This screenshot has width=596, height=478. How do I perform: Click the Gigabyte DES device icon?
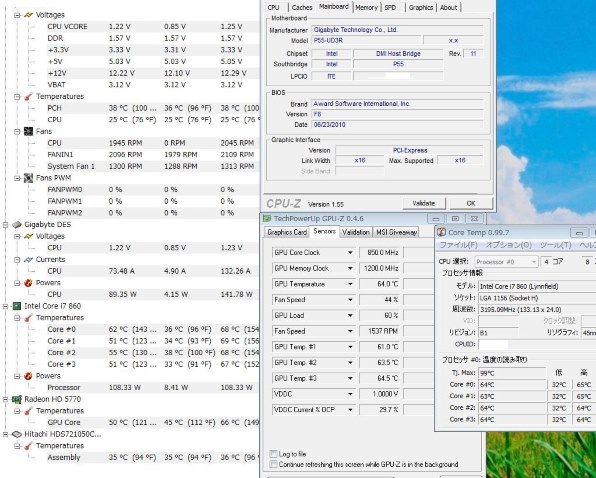click(x=17, y=225)
